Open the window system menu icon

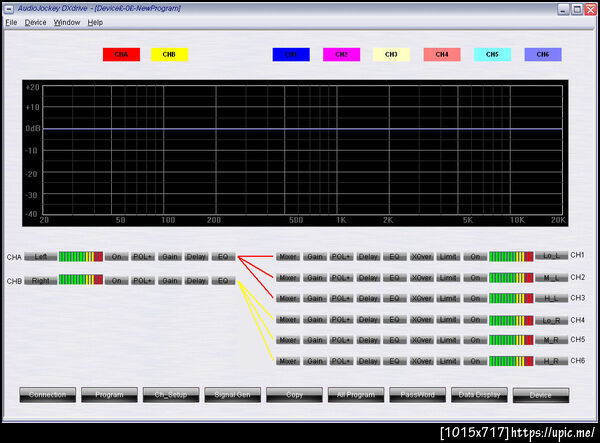click(x=9, y=9)
